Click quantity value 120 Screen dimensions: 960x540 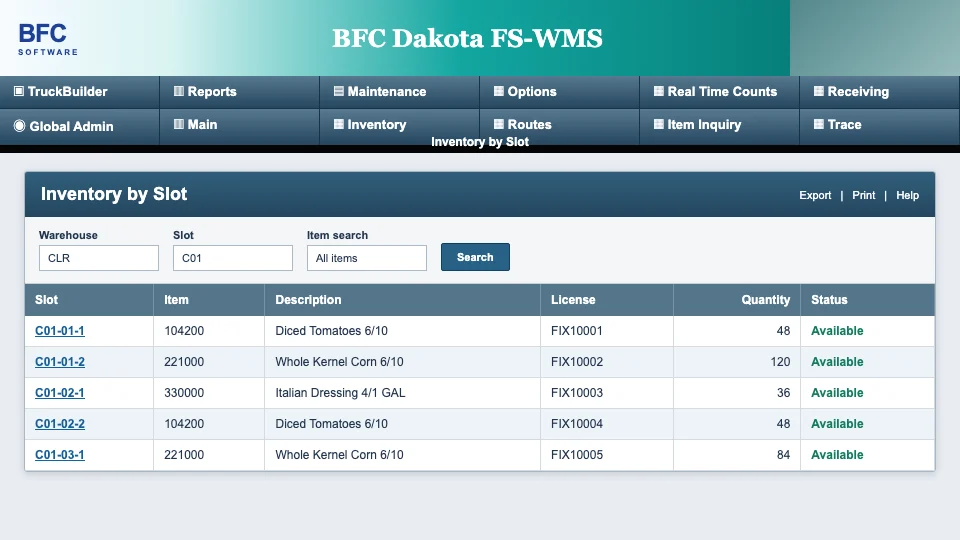click(780, 362)
